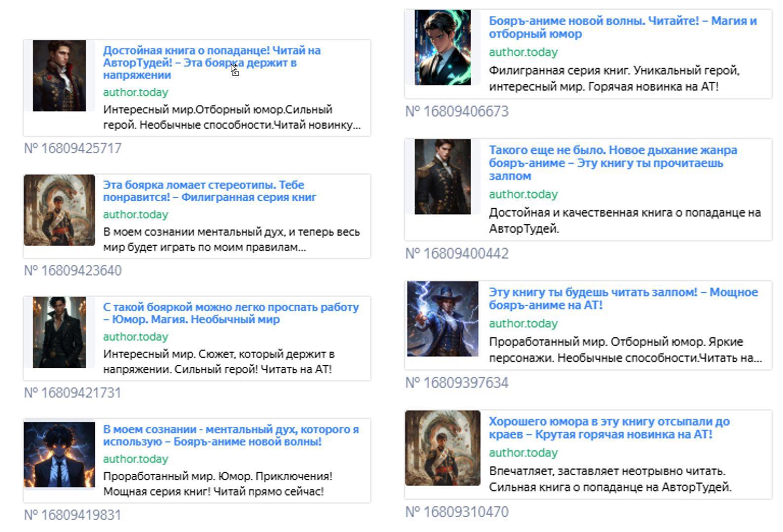Image resolution: width=783 pixels, height=532 pixels.
Task: Open the "Достойная книга о попаданце!" headline
Action: pyautogui.click(x=212, y=63)
